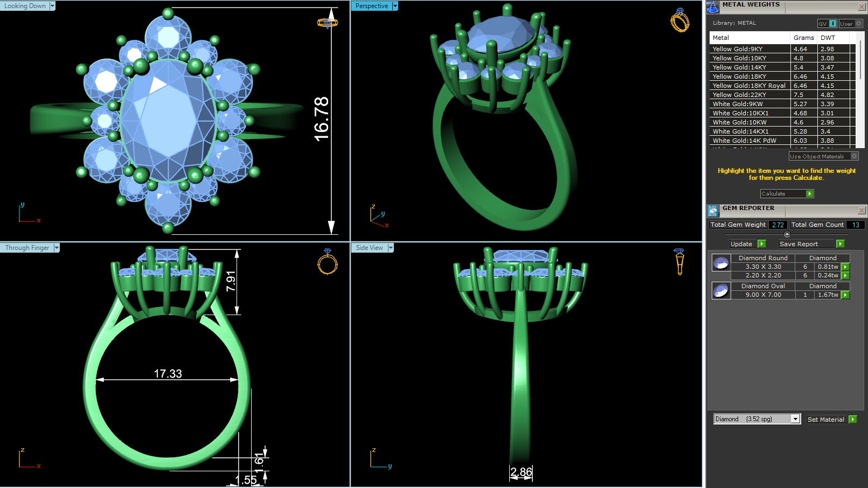Click the ring icon in Through Finger view
The width and height of the screenshot is (868, 488).
point(327,261)
